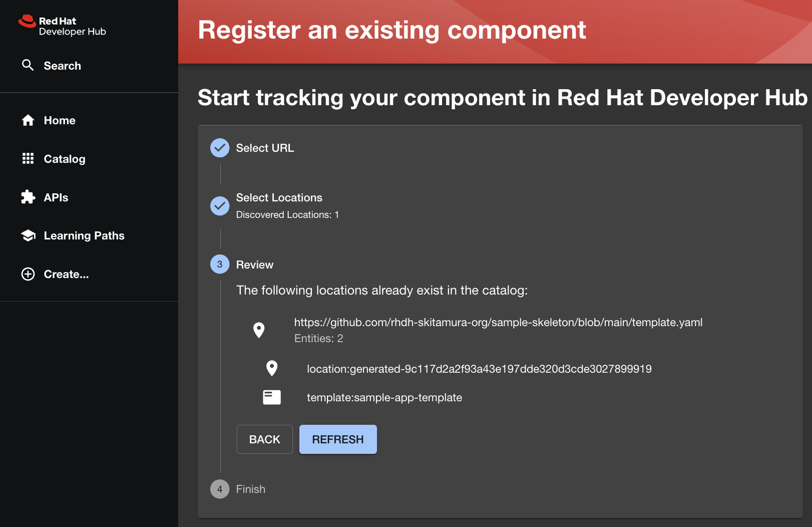Click the REFRESH button
Viewport: 812px width, 527px height.
pos(338,439)
